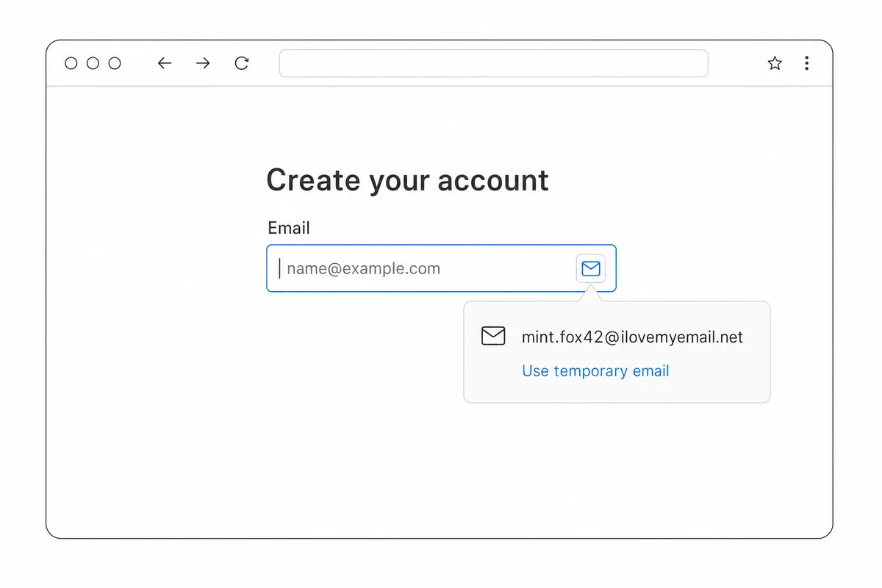This screenshot has width=882, height=588.
Task: Click the third window control circle
Action: [x=115, y=63]
